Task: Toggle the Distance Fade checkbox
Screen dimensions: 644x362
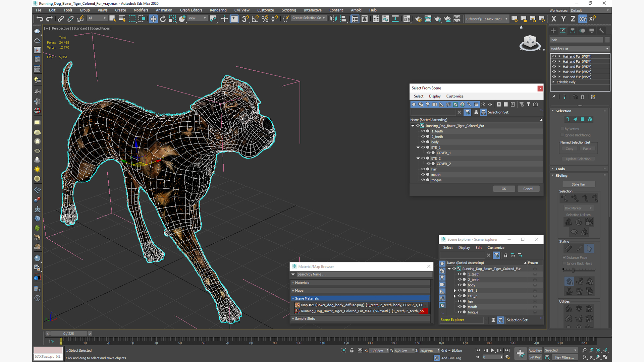Action: (564, 257)
